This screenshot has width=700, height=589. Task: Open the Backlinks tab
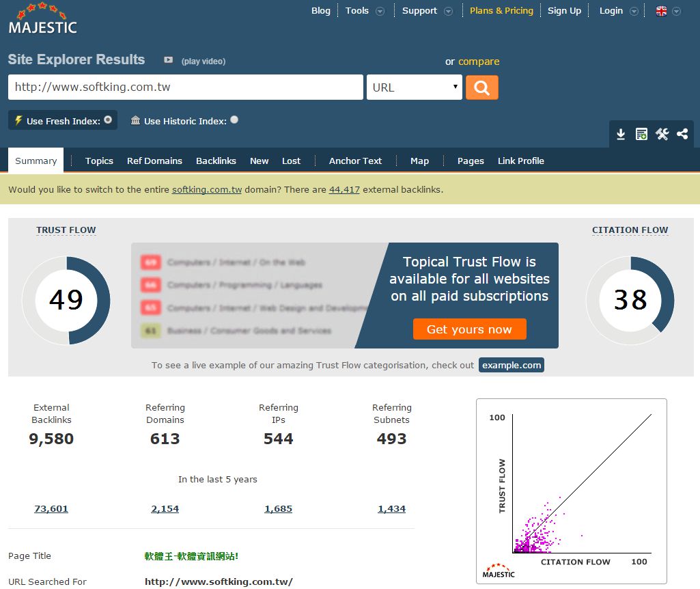tap(216, 161)
